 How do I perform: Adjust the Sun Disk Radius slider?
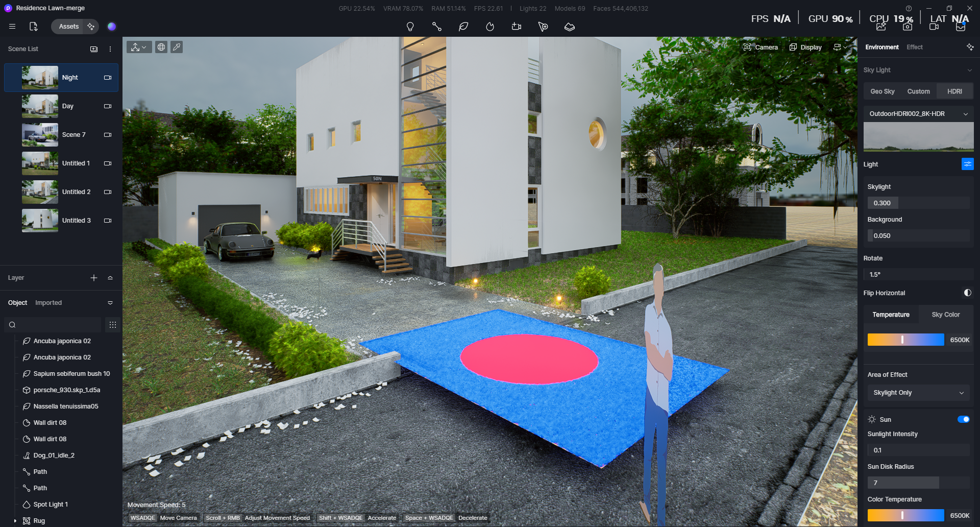coord(918,483)
